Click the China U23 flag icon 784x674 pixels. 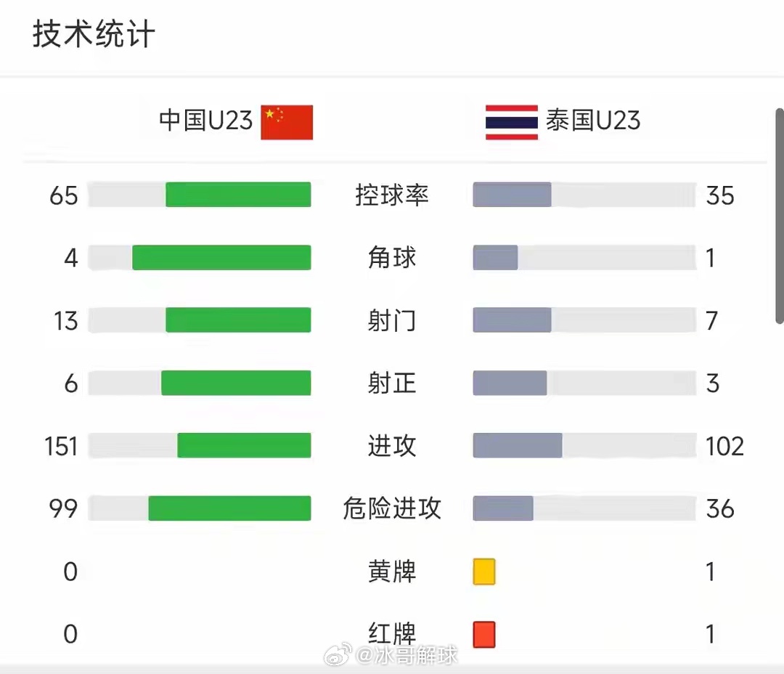[286, 121]
